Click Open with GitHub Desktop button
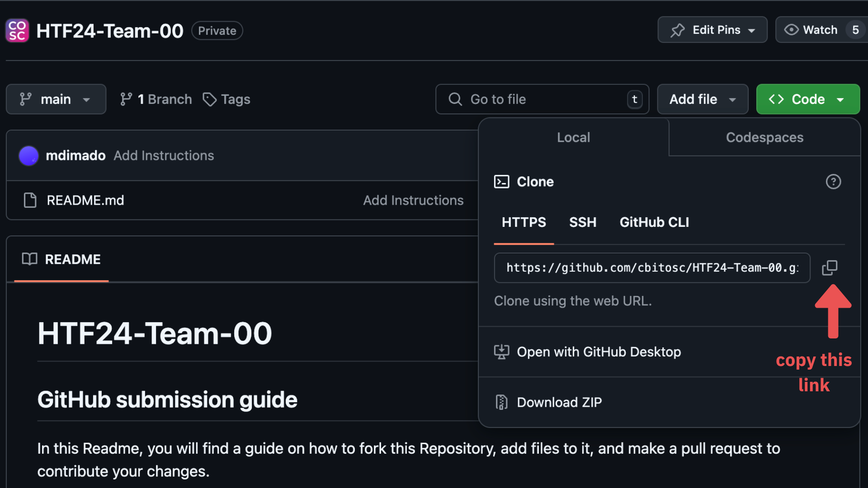The image size is (868, 488). (x=599, y=352)
